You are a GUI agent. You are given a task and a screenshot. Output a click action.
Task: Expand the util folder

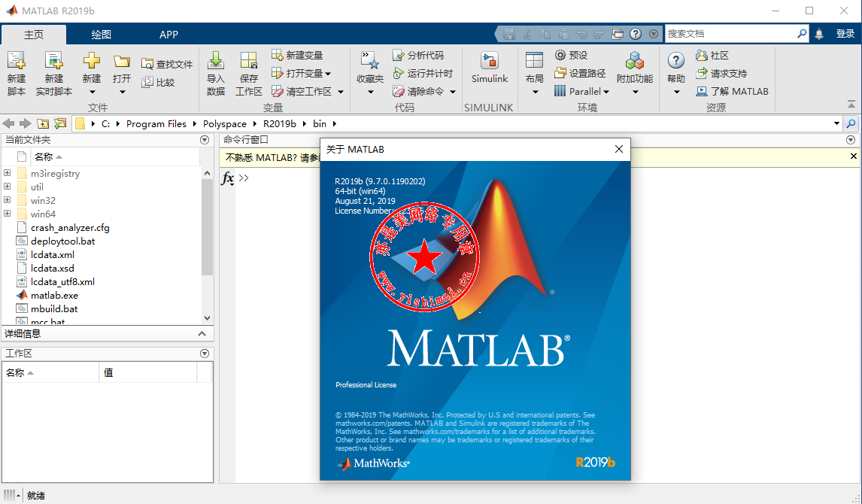[x=8, y=187]
